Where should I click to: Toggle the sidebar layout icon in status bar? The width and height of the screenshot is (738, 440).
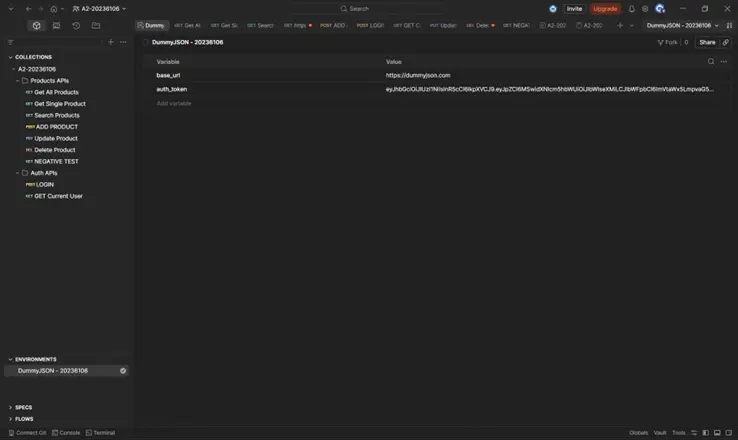click(x=705, y=432)
